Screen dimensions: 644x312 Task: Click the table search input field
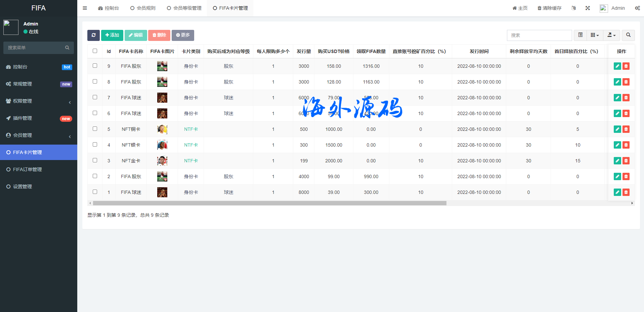click(x=539, y=35)
